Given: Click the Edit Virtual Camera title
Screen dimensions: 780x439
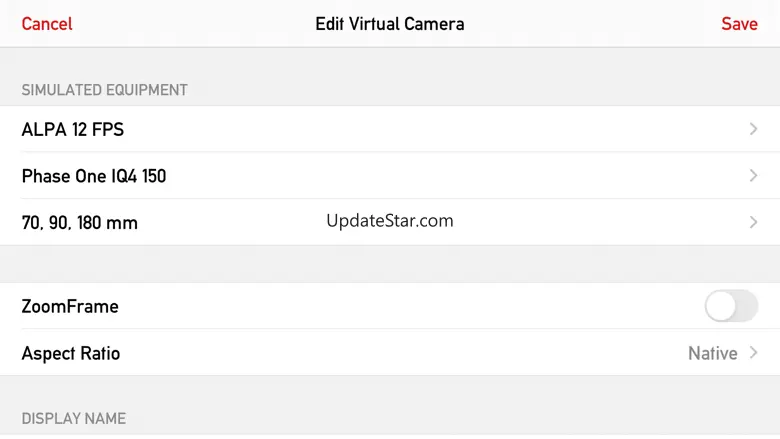Looking at the screenshot, I should (390, 24).
